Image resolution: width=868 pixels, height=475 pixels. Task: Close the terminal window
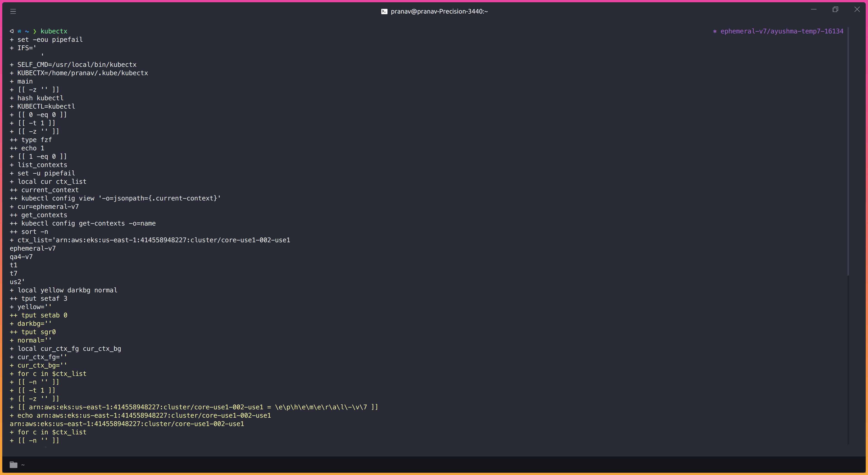pyautogui.click(x=857, y=9)
